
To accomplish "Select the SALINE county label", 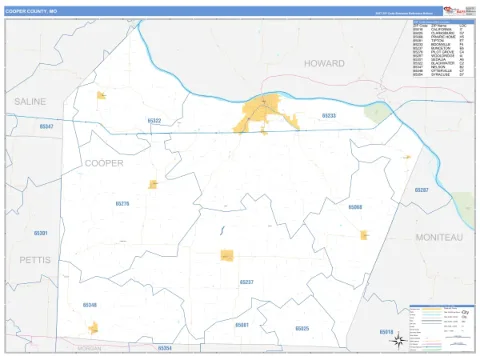I will pos(30,101).
